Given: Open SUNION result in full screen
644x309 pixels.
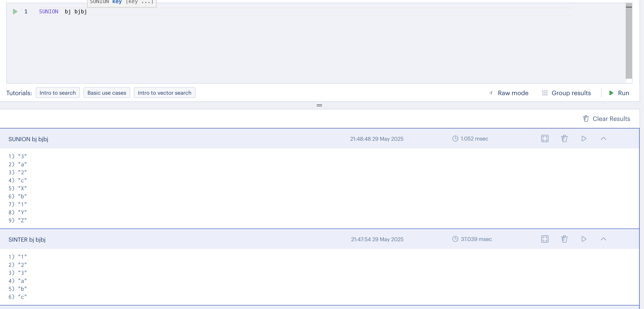Looking at the screenshot, I should pyautogui.click(x=545, y=138).
